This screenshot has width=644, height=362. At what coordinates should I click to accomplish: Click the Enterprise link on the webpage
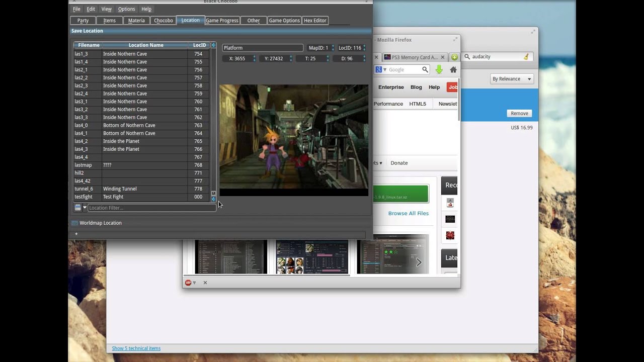[x=391, y=87]
